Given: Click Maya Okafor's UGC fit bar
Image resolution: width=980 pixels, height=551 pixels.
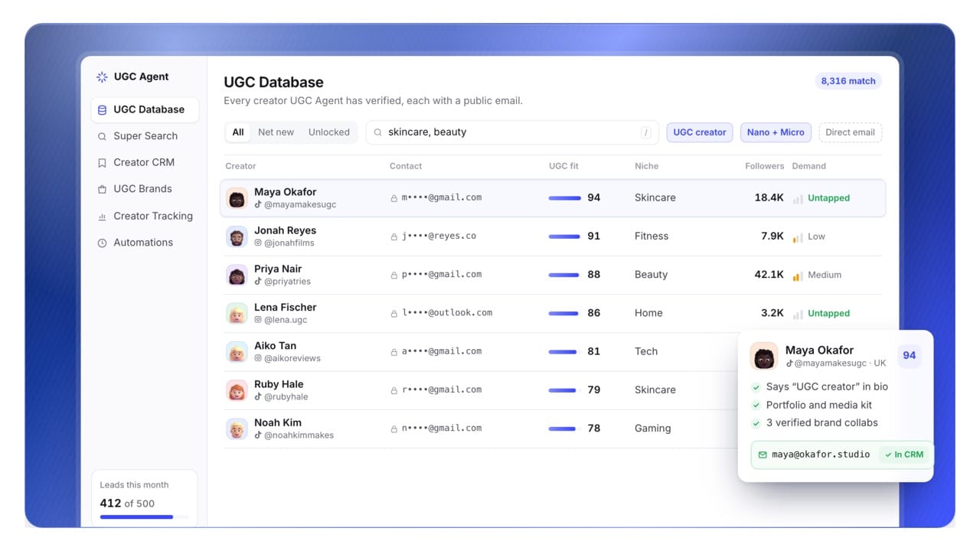Looking at the screenshot, I should point(565,198).
